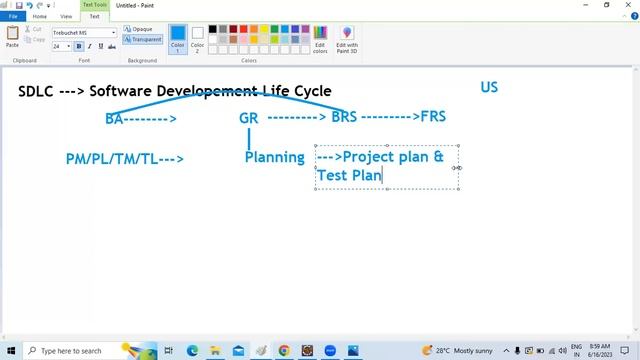The image size is (640, 360).
Task: Toggle Bold formatting
Action: click(79, 47)
